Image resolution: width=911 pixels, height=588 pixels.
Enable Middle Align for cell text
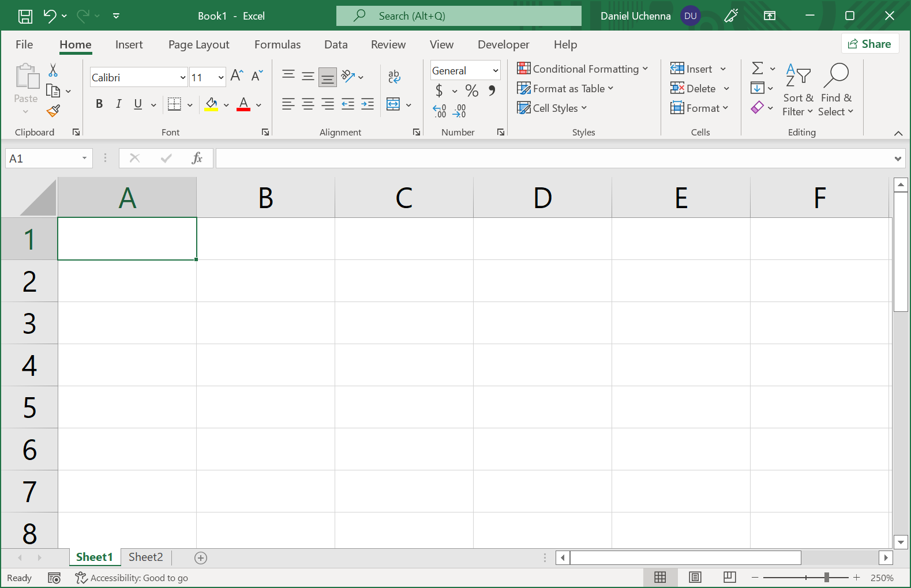coord(308,76)
